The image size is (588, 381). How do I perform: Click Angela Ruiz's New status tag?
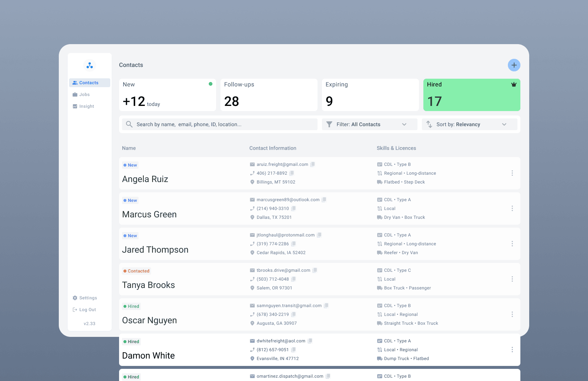130,165
